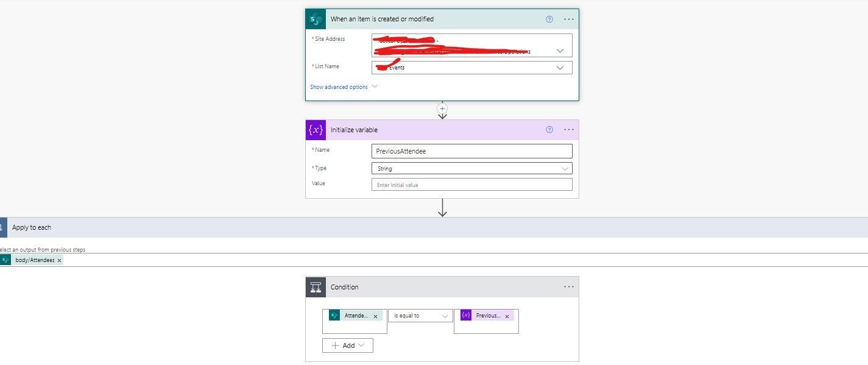
Task: Expand the advanced options chevron
Action: 375,87
